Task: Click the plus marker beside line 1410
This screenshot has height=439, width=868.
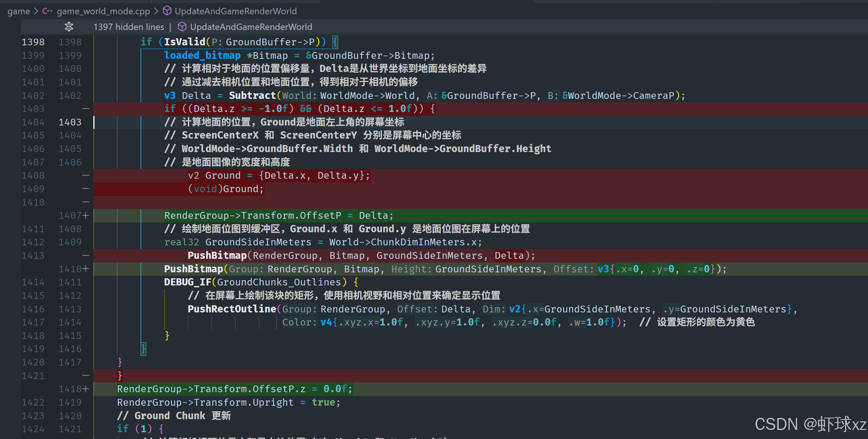Action: pos(86,269)
